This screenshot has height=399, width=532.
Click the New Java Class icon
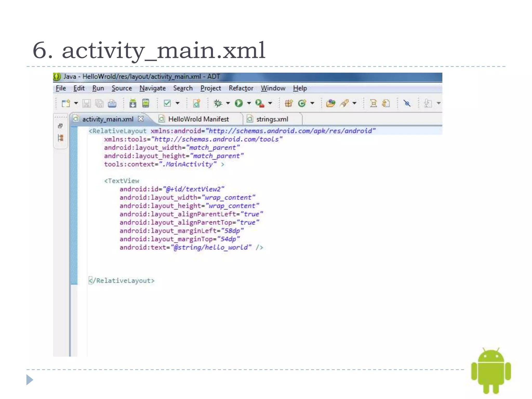coord(302,103)
